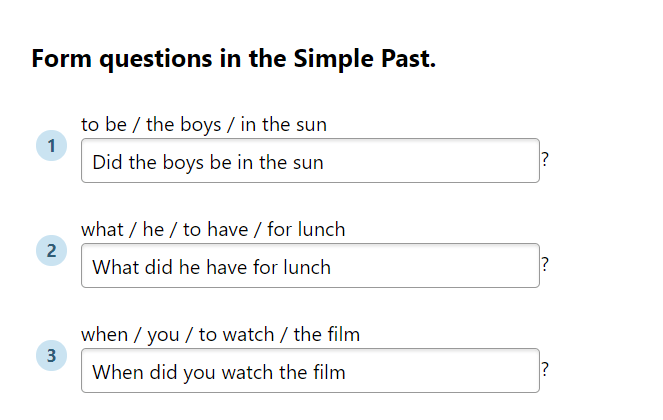
Task: Click the number 1 circle badge
Action: [51, 146]
